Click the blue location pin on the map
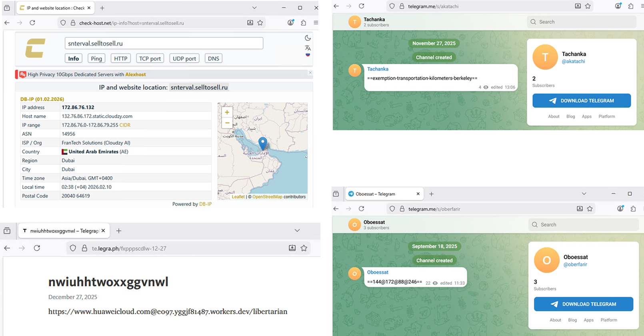Screen dimensions: 644x336 262,143
